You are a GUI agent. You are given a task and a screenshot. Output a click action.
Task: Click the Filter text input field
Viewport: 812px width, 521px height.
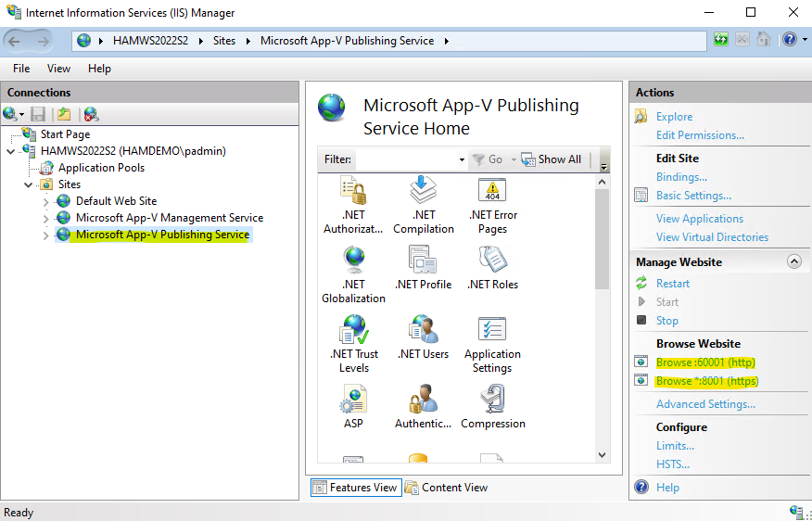pos(407,159)
